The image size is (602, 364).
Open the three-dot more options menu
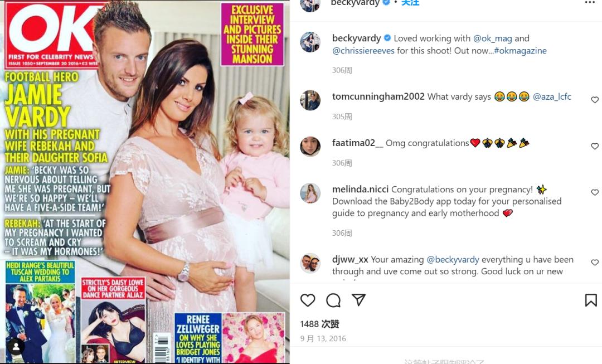click(x=590, y=3)
